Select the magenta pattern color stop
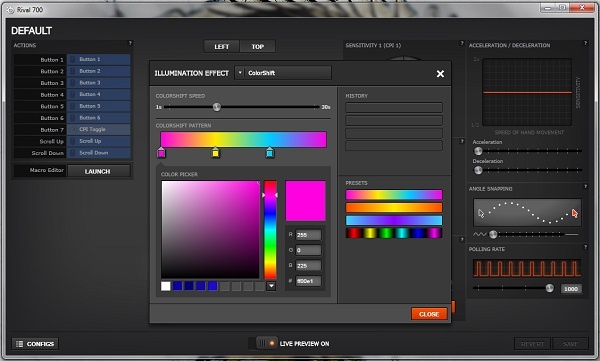 pos(161,153)
